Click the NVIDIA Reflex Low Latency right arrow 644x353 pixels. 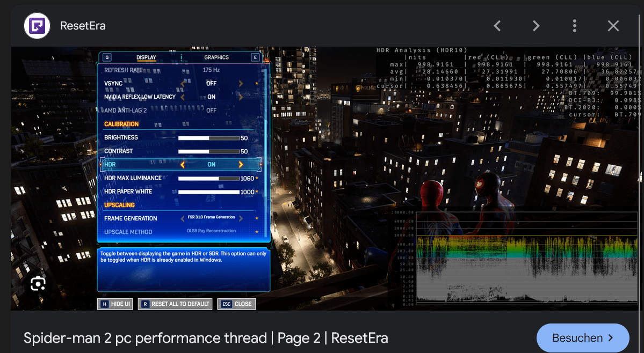coord(241,97)
